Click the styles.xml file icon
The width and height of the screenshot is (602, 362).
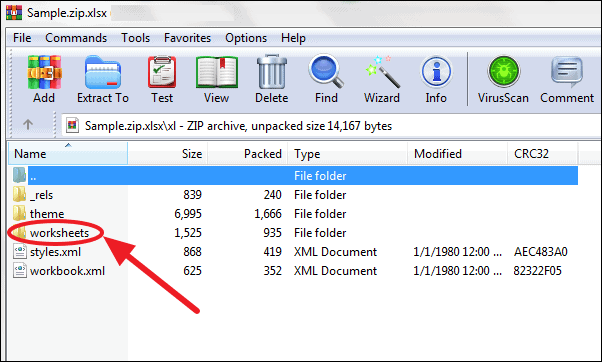(x=20, y=251)
